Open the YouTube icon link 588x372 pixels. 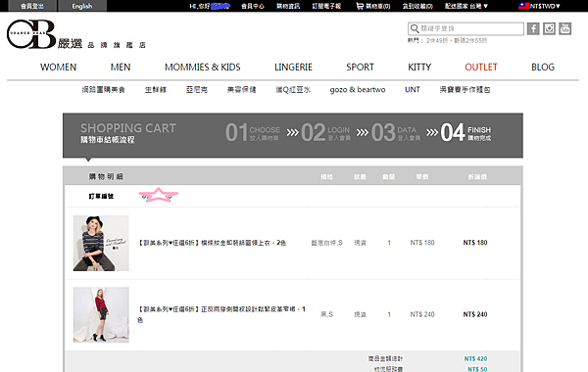pyautogui.click(x=565, y=28)
